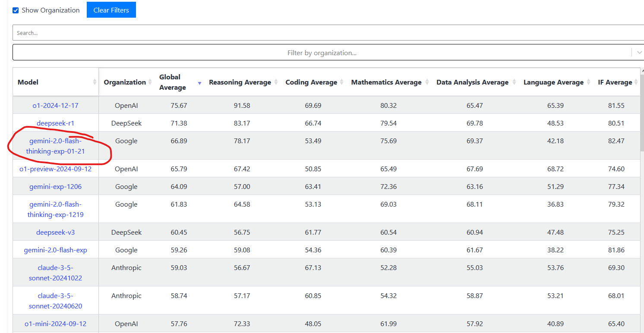
Task: Click global average value 64.09
Action: coord(179,186)
